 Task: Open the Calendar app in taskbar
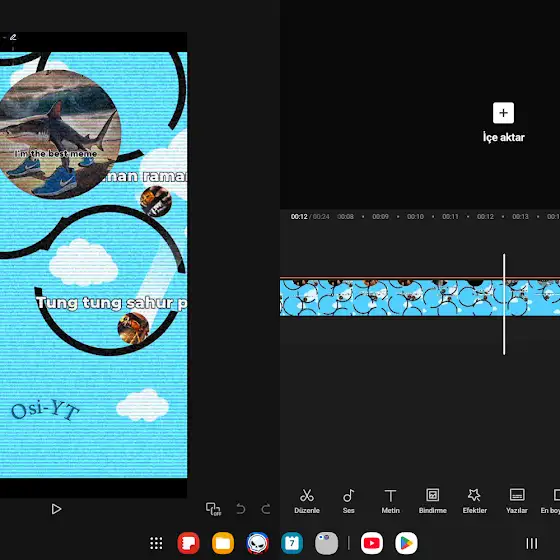click(x=292, y=543)
